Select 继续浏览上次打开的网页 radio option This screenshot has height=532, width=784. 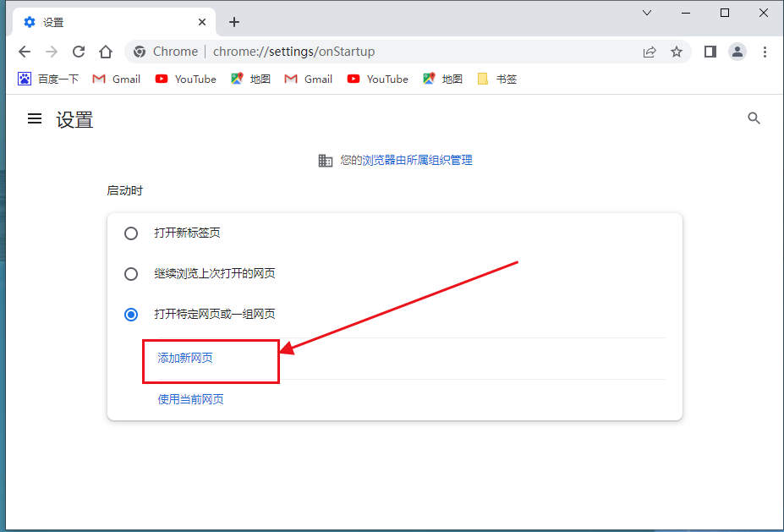(x=131, y=274)
